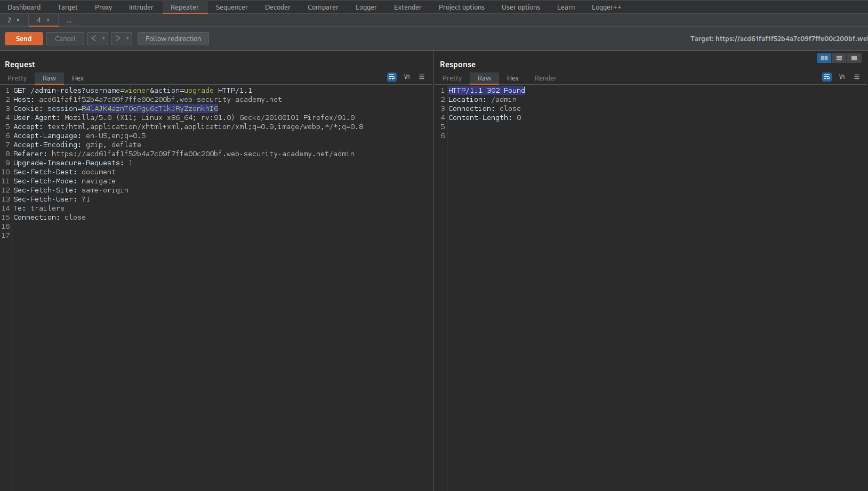Click the GET /admin-roles request line
The image size is (868, 491).
133,91
